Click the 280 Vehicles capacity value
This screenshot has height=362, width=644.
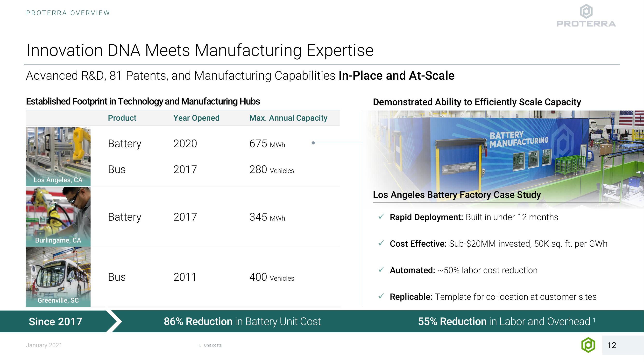pos(272,170)
